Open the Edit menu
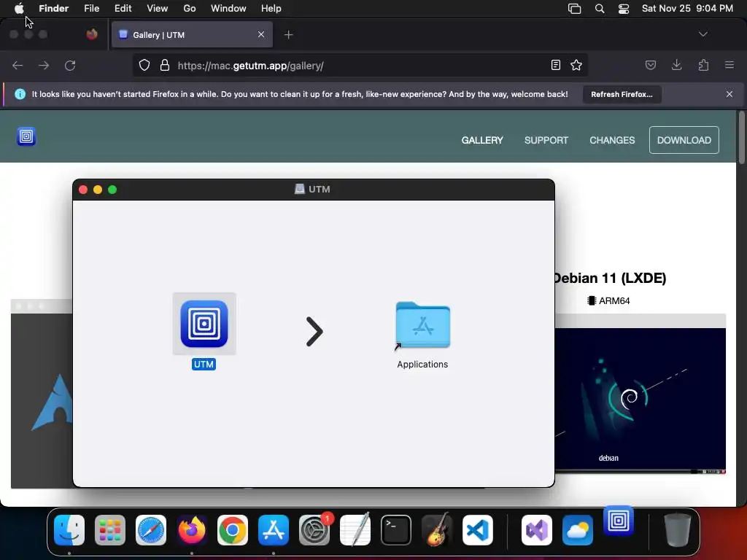 point(123,9)
